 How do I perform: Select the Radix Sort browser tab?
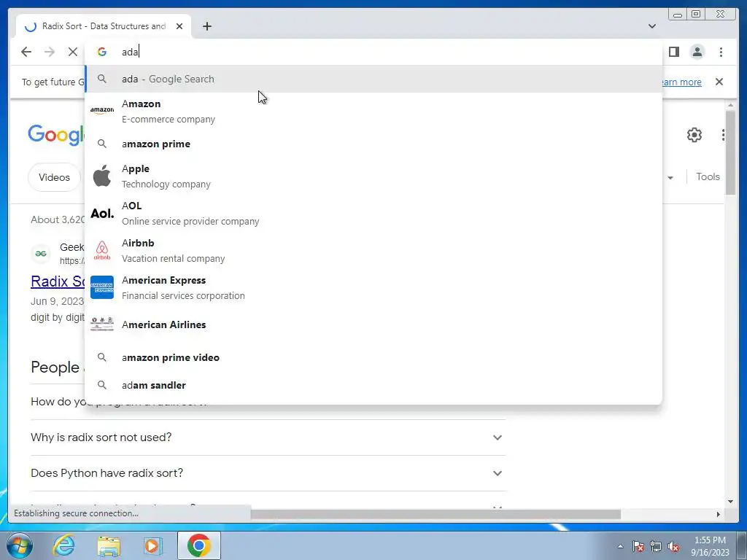point(104,26)
